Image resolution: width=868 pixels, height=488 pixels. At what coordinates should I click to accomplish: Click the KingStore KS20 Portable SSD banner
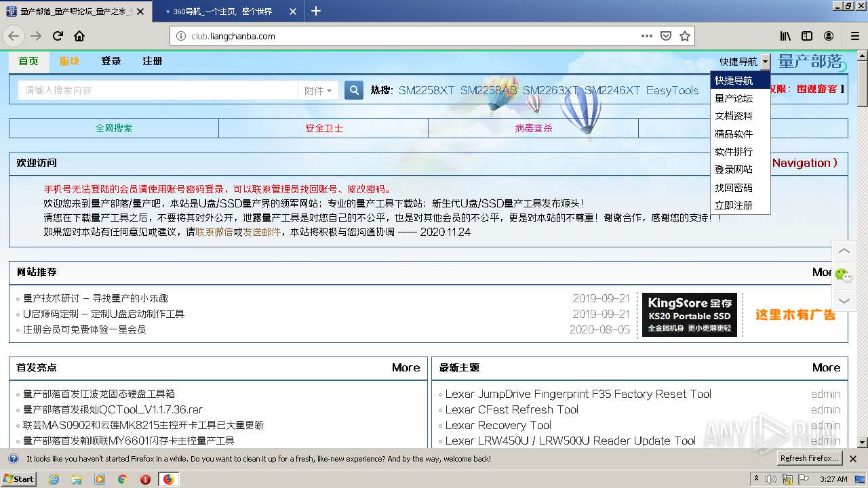(690, 314)
